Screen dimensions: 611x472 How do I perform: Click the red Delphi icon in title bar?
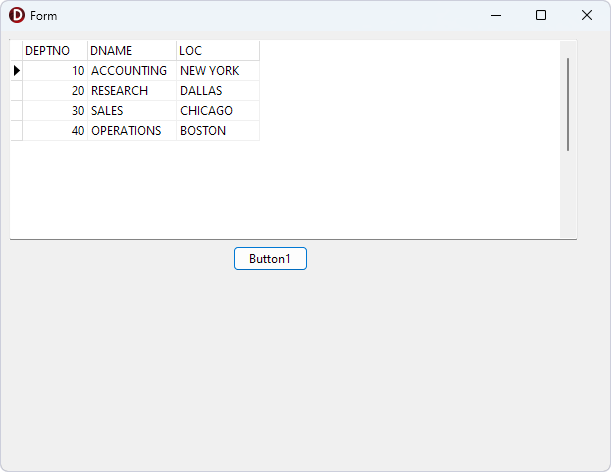coord(16,15)
